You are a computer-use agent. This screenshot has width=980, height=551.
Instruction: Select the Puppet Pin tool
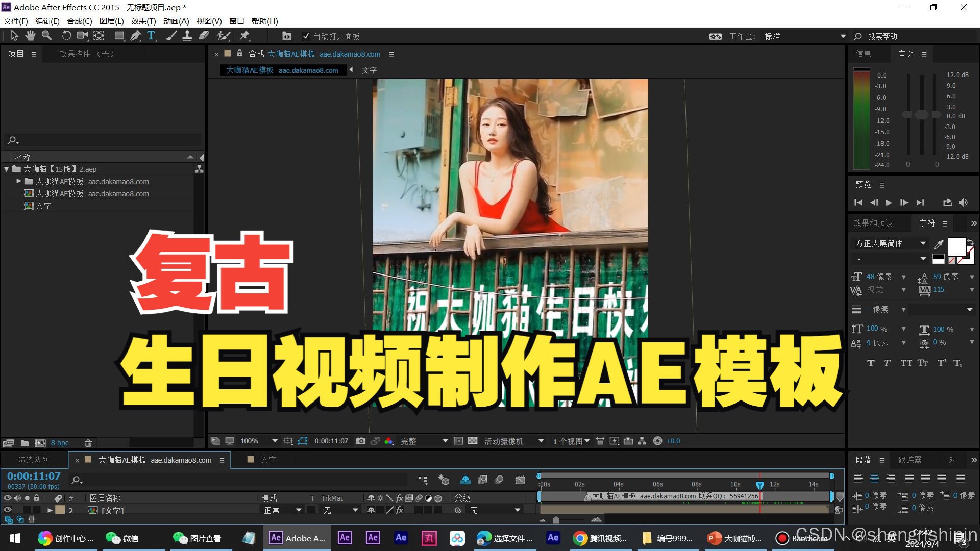coord(244,36)
